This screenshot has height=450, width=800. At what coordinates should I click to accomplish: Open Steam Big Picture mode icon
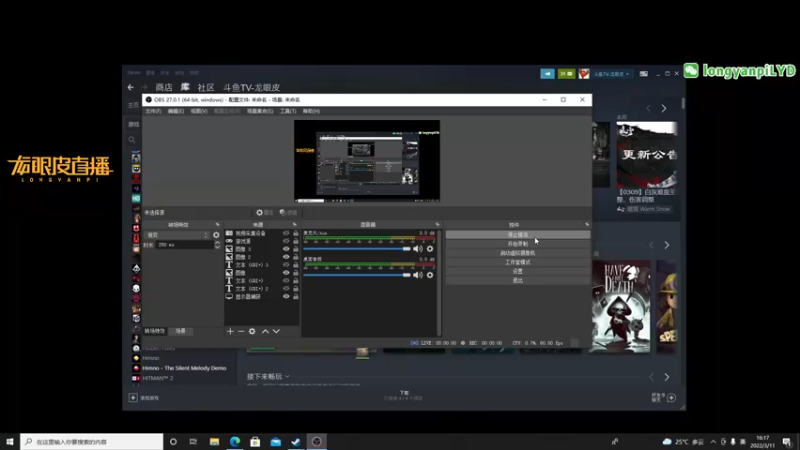[644, 74]
